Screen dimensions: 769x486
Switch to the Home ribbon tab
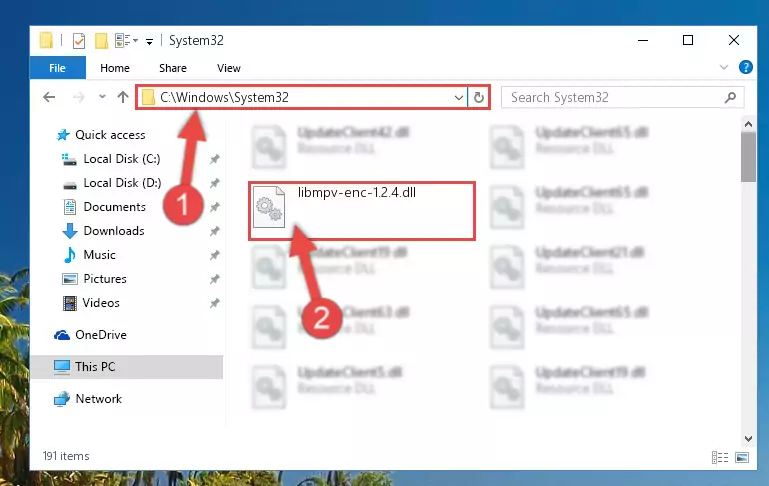click(115, 68)
